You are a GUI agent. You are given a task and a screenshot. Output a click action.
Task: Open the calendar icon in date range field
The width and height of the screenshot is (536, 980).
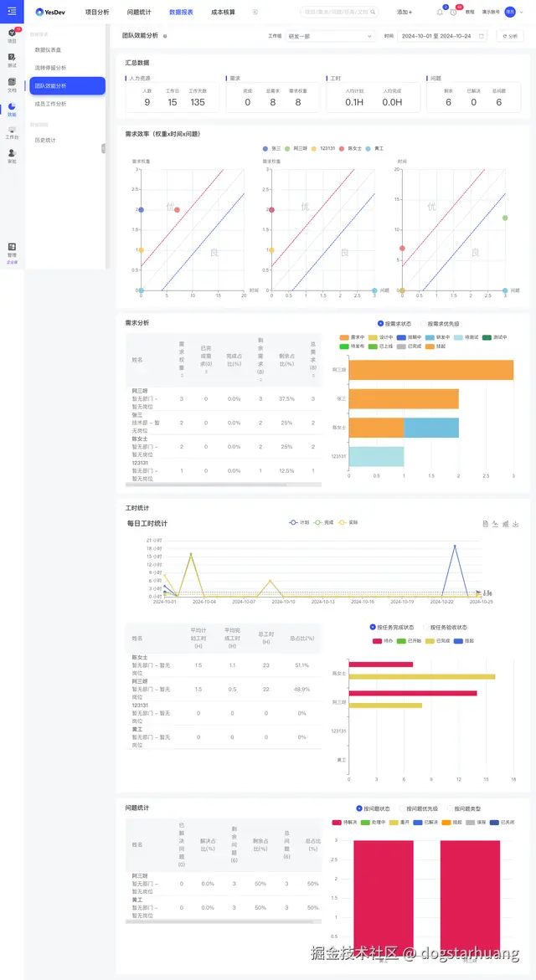481,36
